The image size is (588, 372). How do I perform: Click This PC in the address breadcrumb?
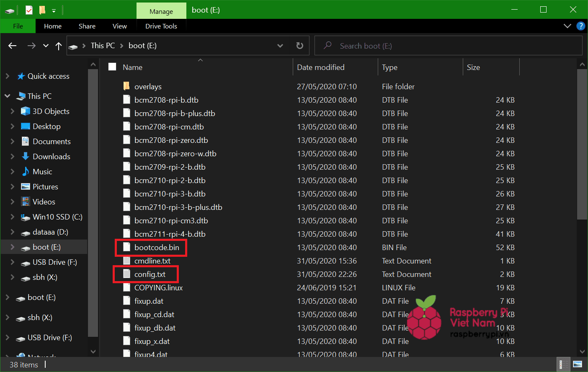[103, 46]
